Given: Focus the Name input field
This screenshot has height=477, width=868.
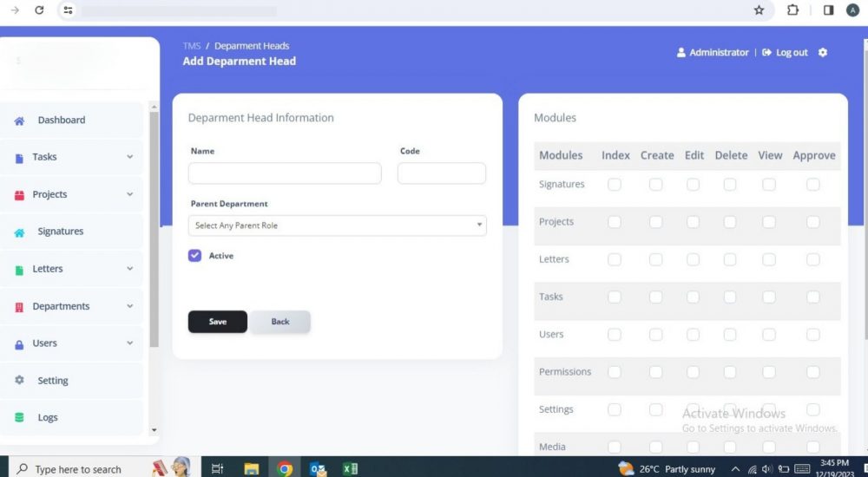Looking at the screenshot, I should pyautogui.click(x=285, y=173).
